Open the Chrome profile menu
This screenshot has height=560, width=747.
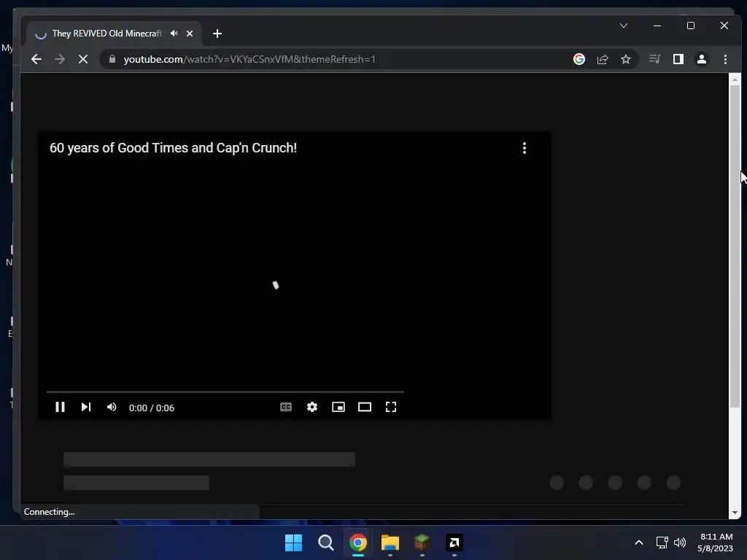pyautogui.click(x=702, y=59)
